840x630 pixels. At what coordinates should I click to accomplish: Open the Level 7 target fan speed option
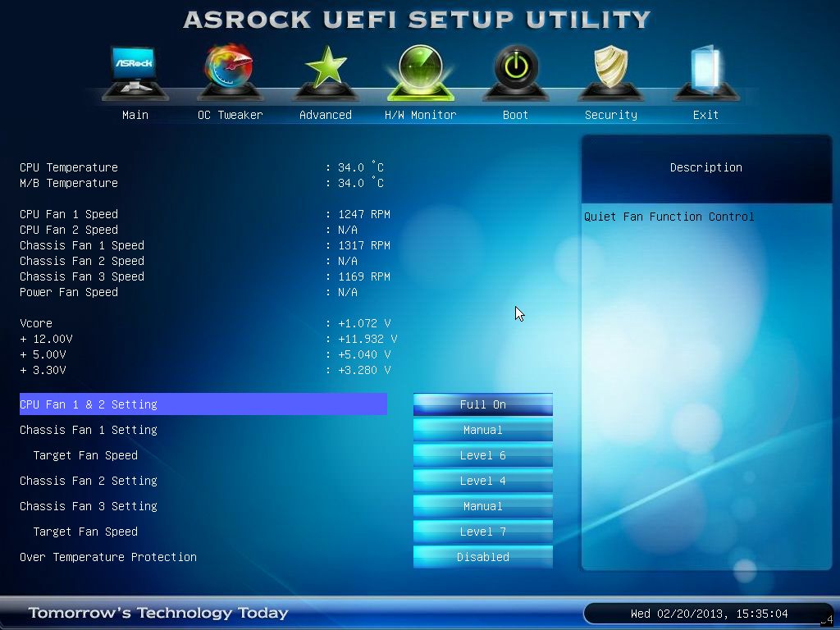click(482, 532)
